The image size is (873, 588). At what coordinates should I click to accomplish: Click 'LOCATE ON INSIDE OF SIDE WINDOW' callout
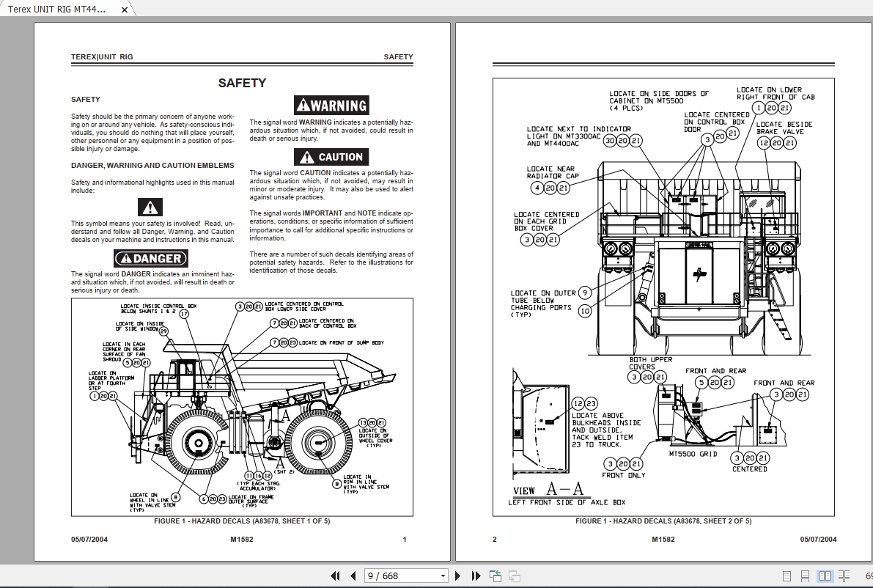pyautogui.click(x=140, y=326)
